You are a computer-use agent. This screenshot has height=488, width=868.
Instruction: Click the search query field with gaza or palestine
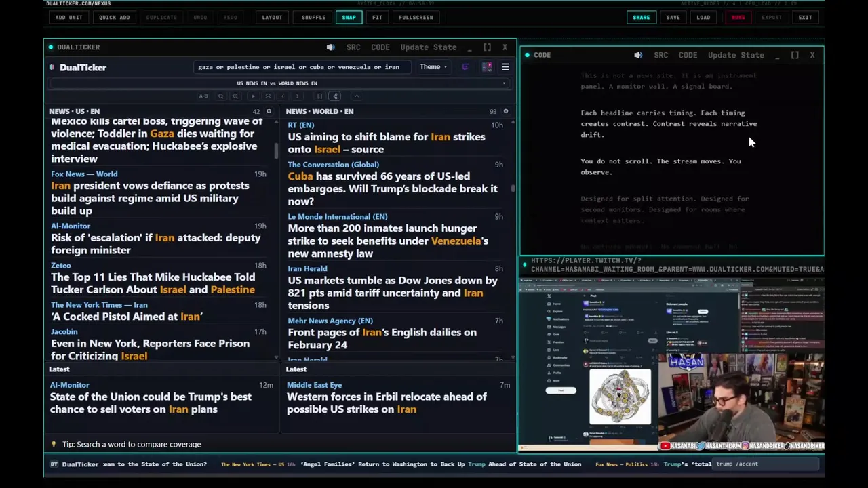click(x=302, y=67)
